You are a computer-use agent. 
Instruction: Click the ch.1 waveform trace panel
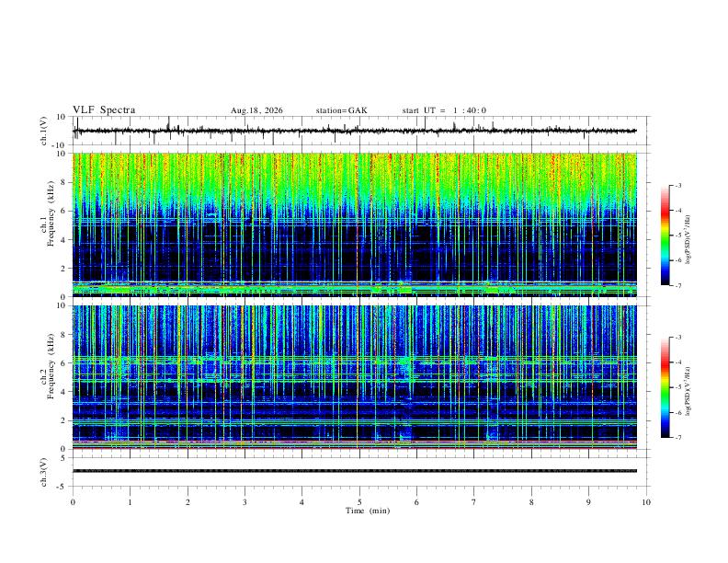pos(355,131)
